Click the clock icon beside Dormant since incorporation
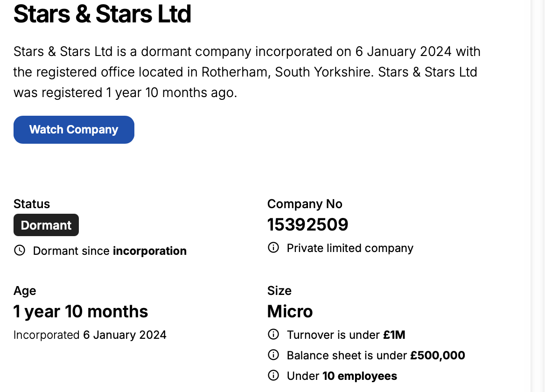 tap(20, 251)
